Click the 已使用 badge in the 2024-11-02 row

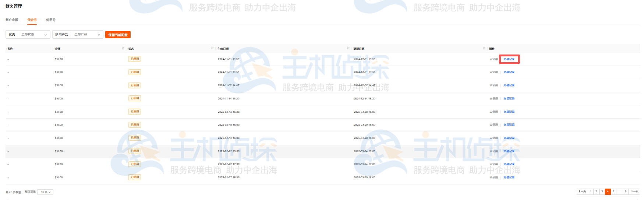pos(135,85)
